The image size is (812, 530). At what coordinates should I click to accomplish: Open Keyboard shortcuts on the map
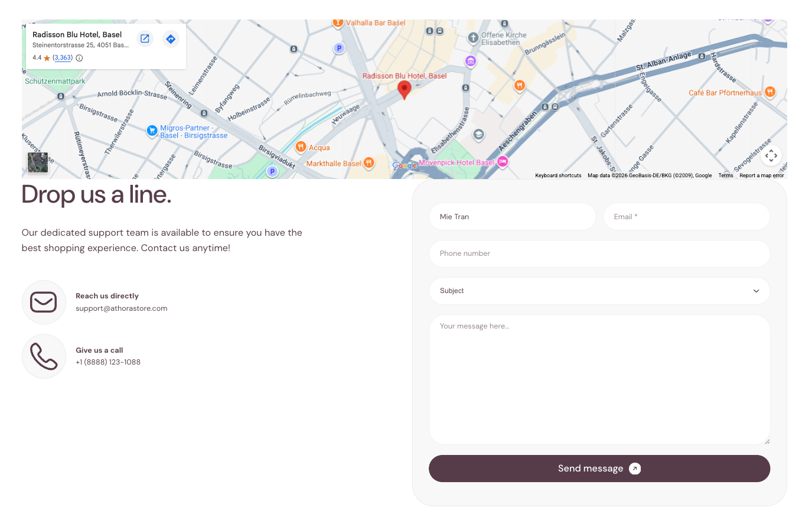[558, 175]
